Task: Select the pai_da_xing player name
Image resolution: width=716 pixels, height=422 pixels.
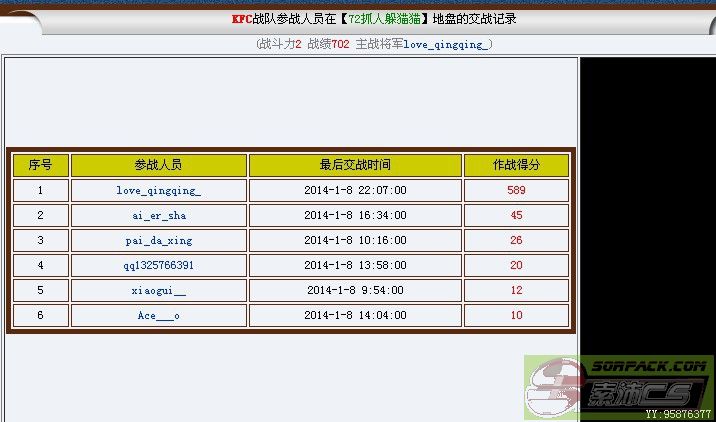Action: click(x=158, y=240)
